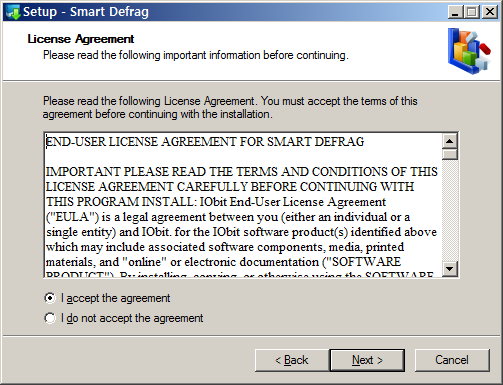
Task: Click the License Agreement heading
Action: tap(81, 39)
